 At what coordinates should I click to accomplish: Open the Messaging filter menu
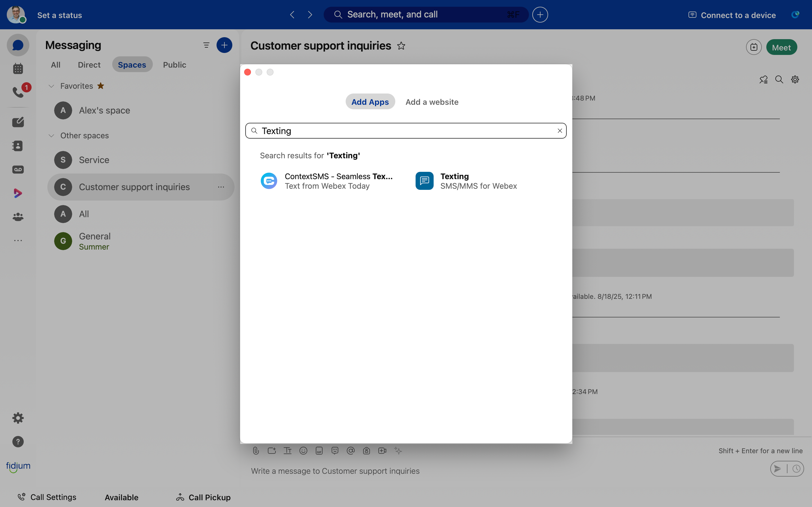pyautogui.click(x=206, y=45)
